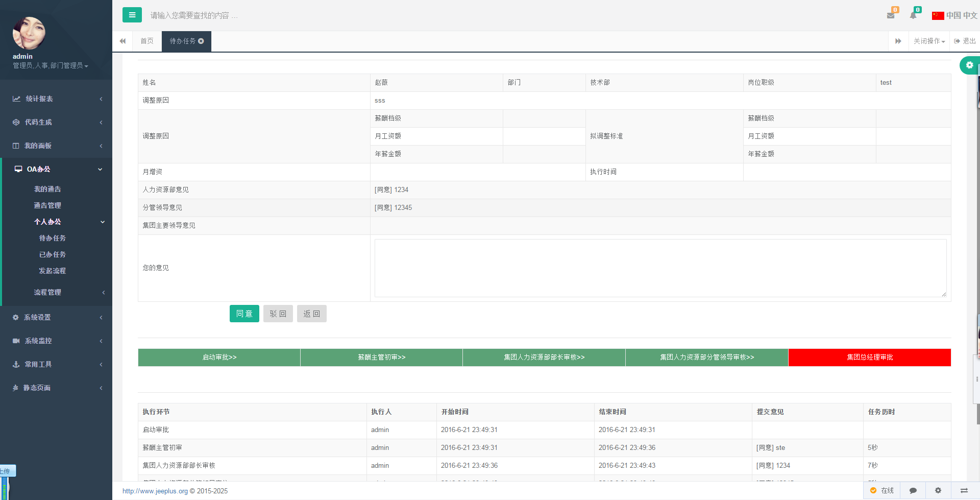
Task: Open the green theme settings gear
Action: pos(970,65)
